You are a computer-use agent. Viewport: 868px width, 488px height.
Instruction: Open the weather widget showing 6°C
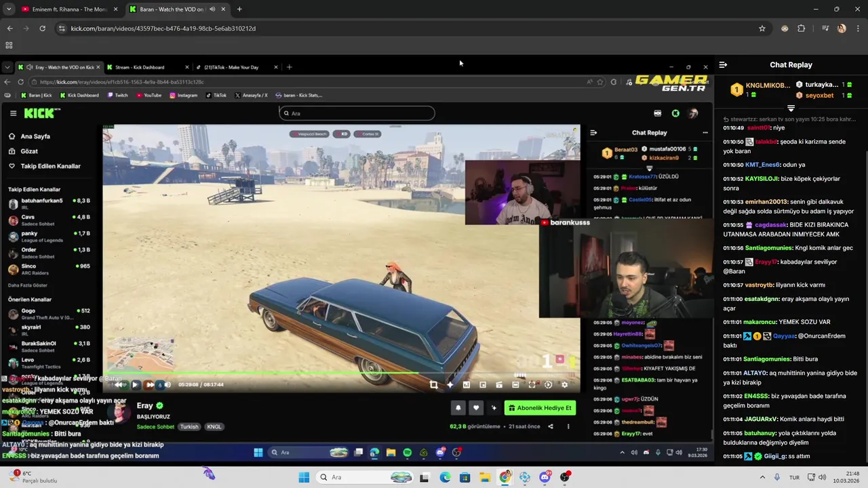(33, 477)
